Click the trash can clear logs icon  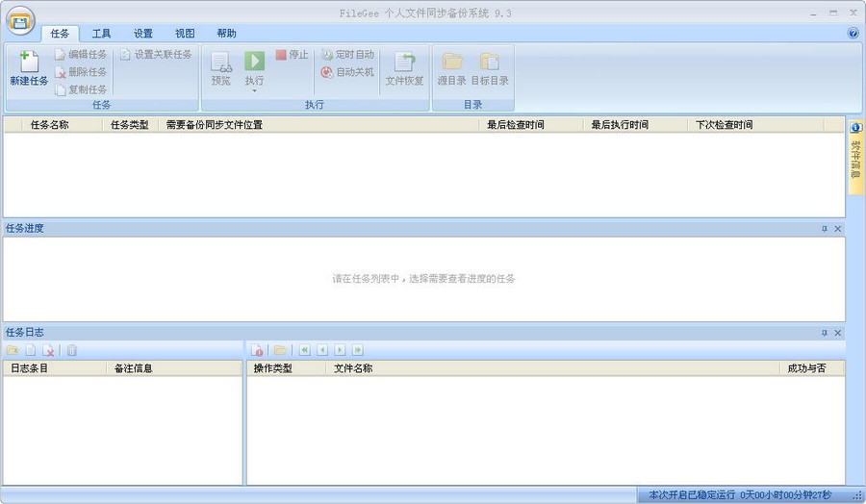click(72, 350)
